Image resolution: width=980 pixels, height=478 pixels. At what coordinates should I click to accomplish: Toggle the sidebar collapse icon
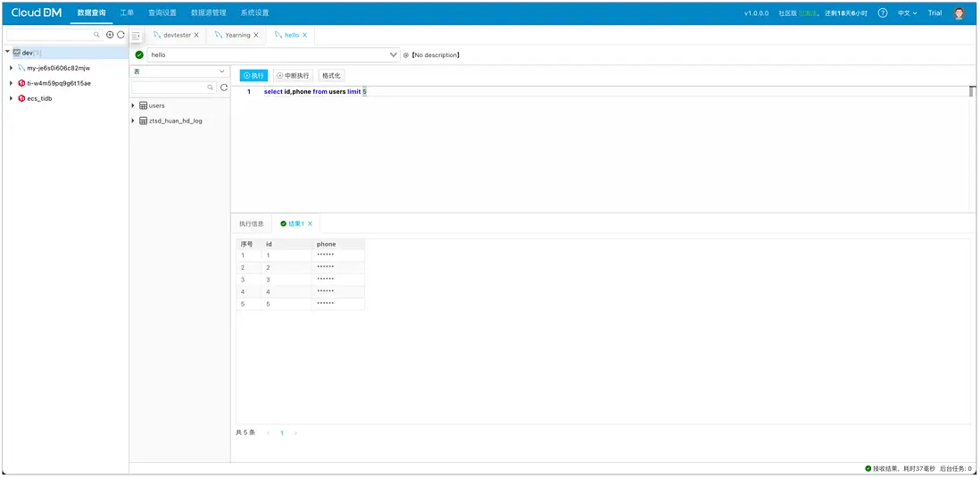[x=136, y=37]
